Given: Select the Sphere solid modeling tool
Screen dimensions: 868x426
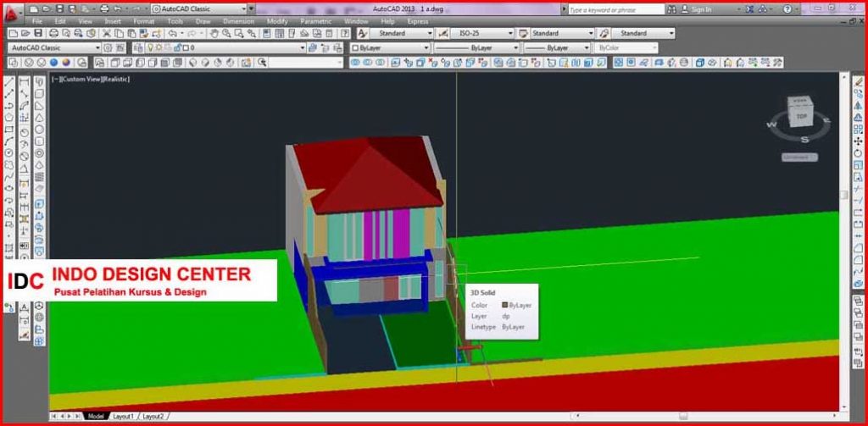Looking at the screenshot, I should click(39, 130).
